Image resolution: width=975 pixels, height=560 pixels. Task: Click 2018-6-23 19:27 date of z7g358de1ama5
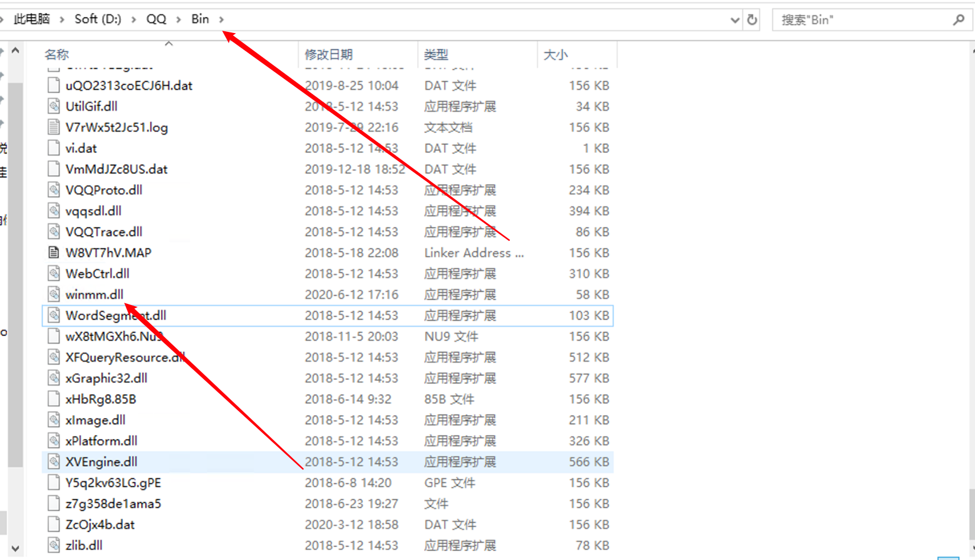(351, 504)
